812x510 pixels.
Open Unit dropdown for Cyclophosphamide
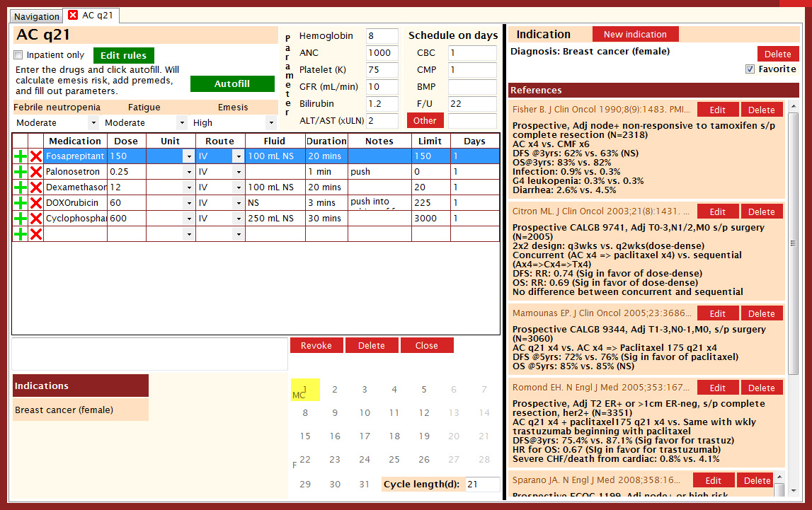[189, 219]
